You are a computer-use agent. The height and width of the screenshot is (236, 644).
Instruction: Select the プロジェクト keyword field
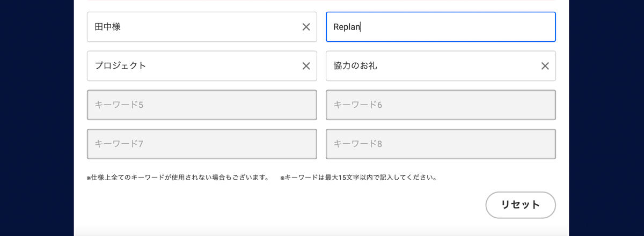click(202, 66)
